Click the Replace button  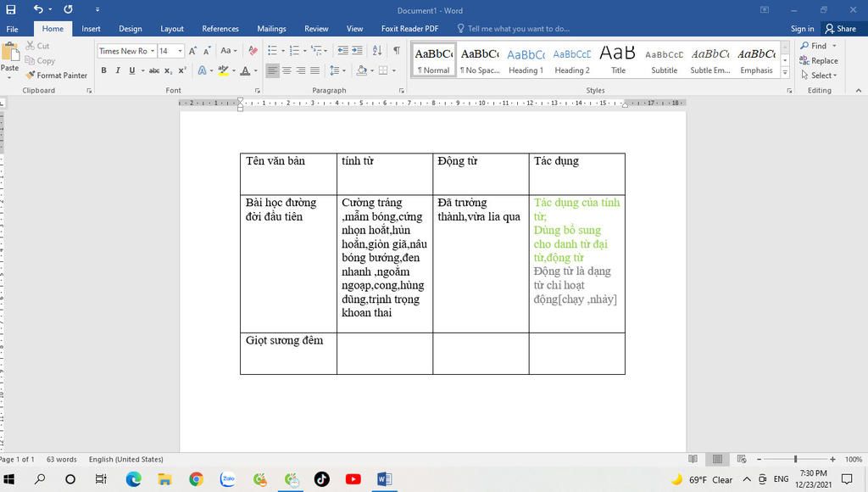coord(820,60)
